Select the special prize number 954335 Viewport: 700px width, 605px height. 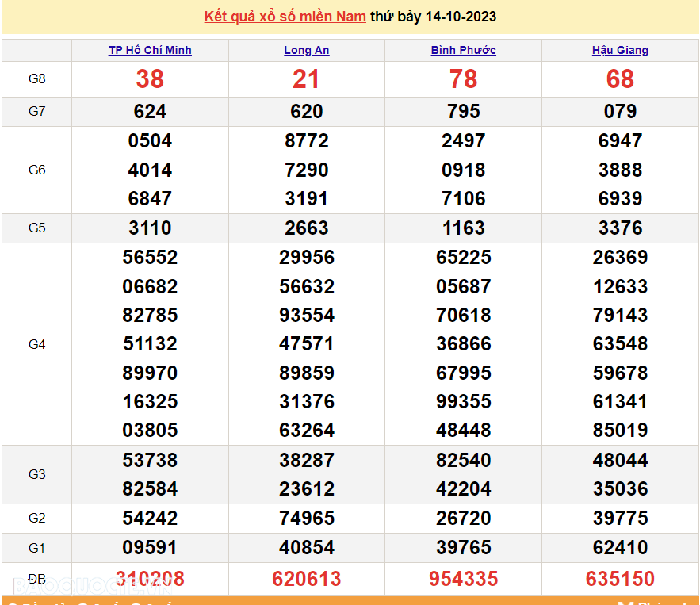(463, 579)
